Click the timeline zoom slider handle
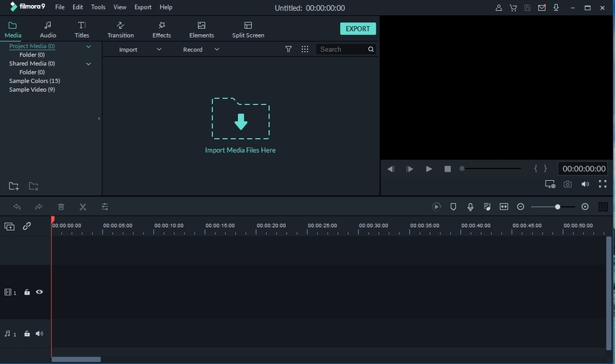Screen dimensions: 615x364 557,207
